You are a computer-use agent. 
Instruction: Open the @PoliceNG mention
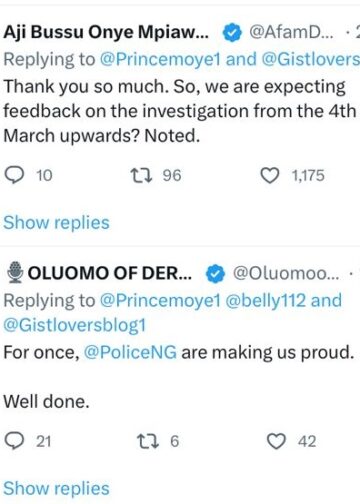[x=130, y=352]
